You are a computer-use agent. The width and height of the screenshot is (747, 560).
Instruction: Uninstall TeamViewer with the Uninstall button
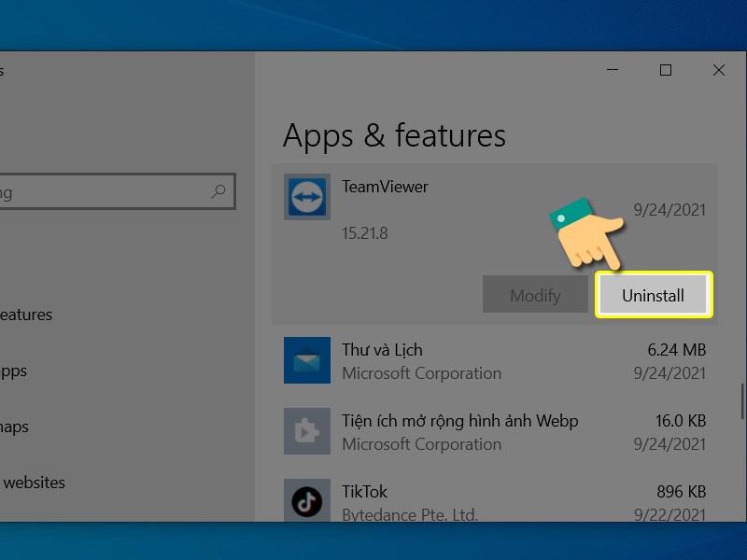tap(654, 294)
